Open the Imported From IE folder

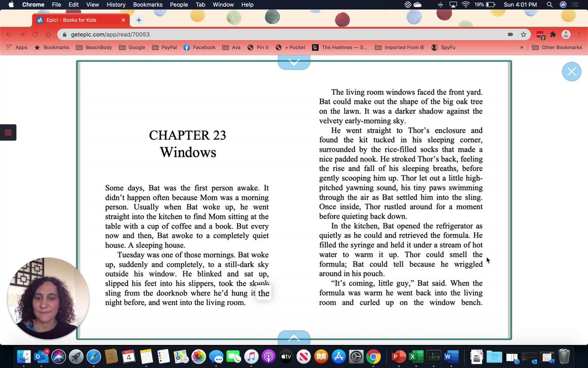tap(400, 47)
